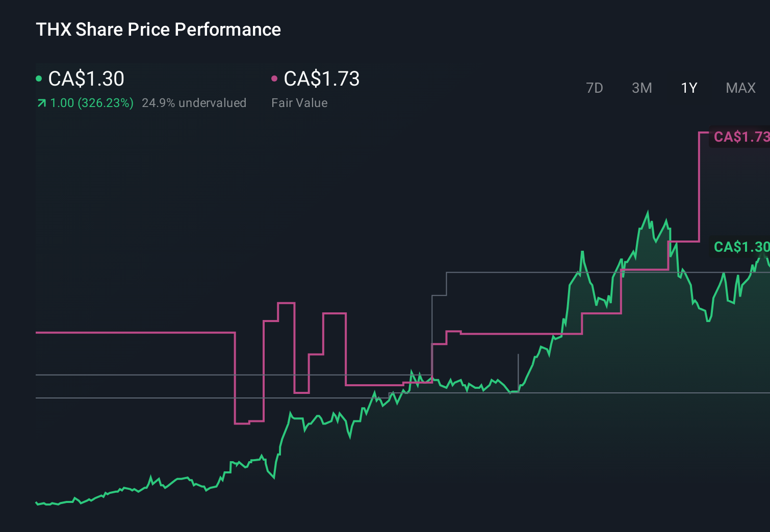Click the green CA$1.30 label on the chart edge

pos(740,247)
